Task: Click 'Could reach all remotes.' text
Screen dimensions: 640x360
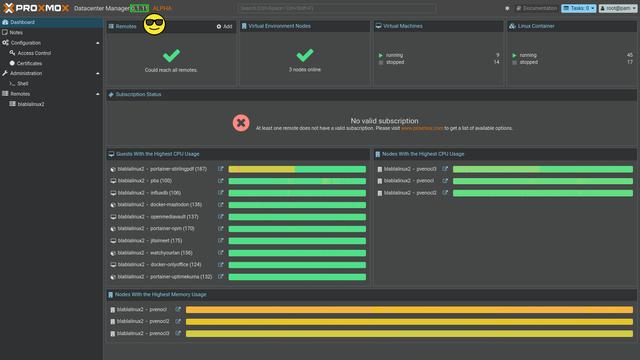Action: coord(171,70)
